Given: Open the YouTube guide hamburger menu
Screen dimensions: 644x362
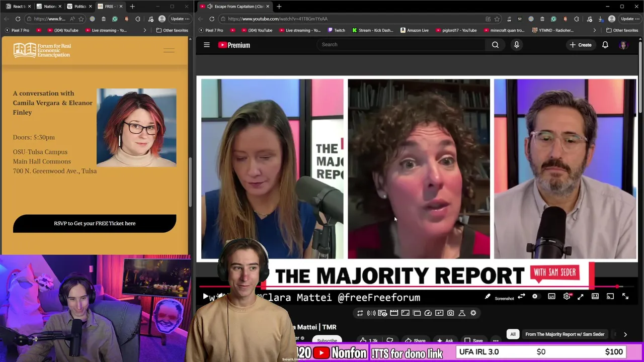Looking at the screenshot, I should (206, 45).
